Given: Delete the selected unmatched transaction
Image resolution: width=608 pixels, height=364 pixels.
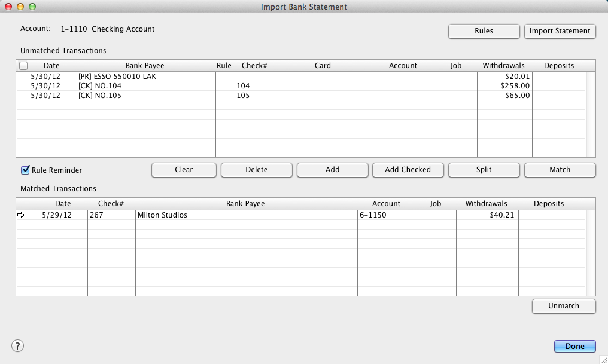Looking at the screenshot, I should [256, 170].
